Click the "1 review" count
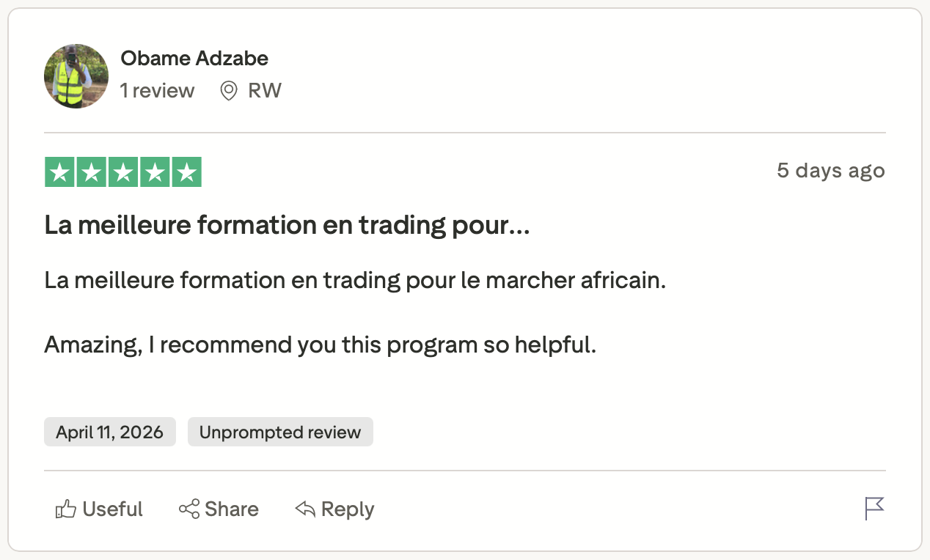Screen dimensions: 930x560 click(158, 91)
